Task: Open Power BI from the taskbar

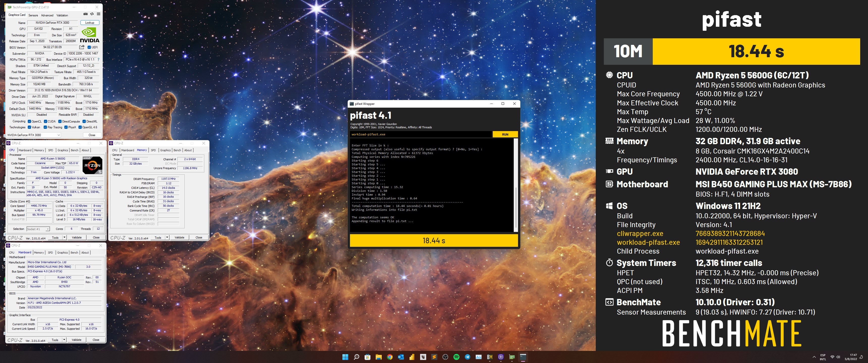Action: pos(412,357)
